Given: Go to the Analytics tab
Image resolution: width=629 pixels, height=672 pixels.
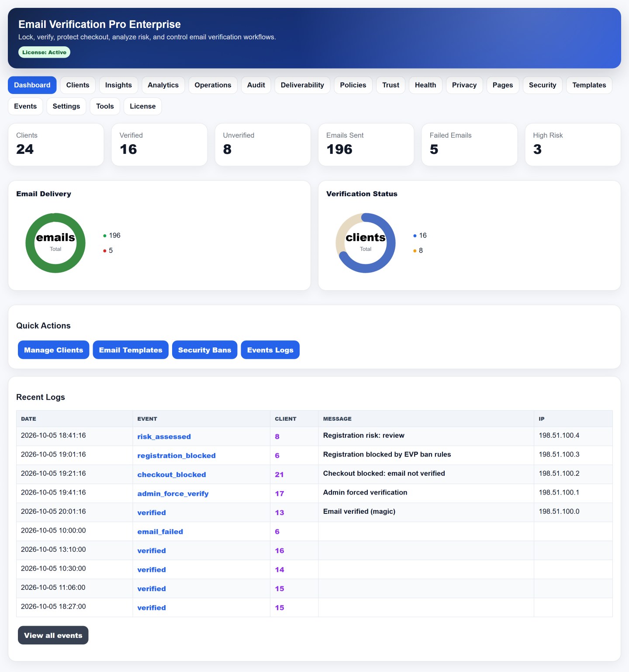Looking at the screenshot, I should tap(163, 85).
